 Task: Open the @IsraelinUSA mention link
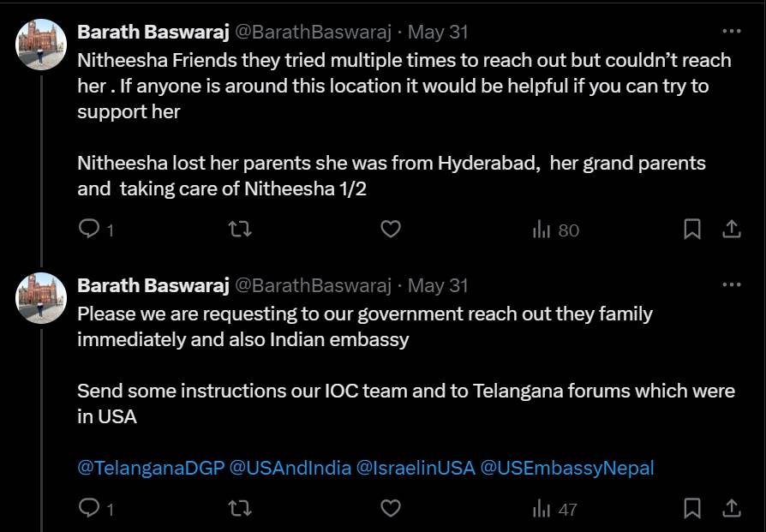[415, 468]
